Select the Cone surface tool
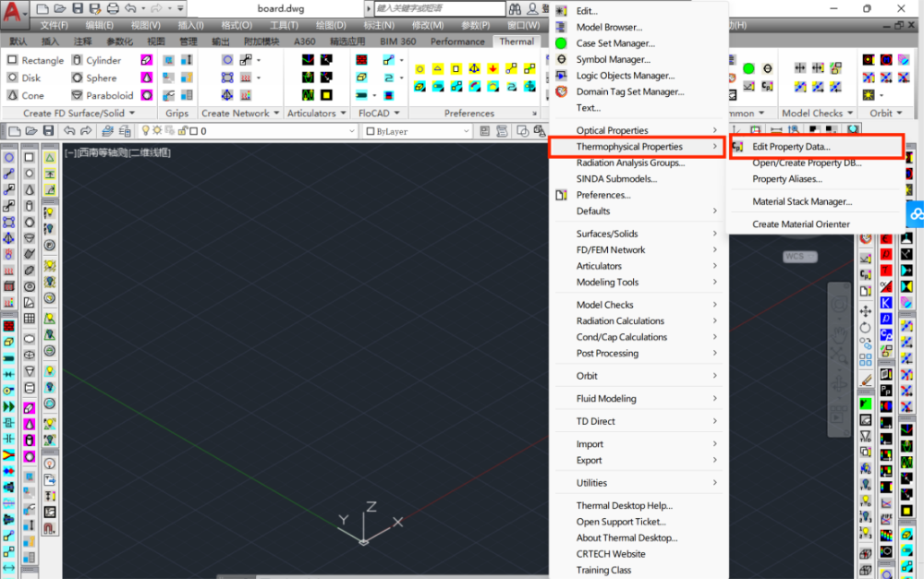 [x=25, y=95]
